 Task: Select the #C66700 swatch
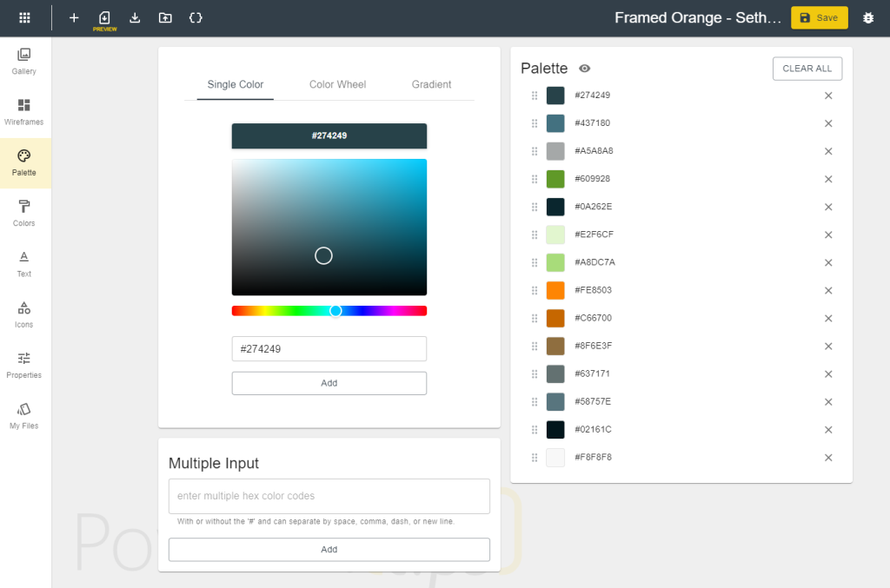click(x=555, y=318)
